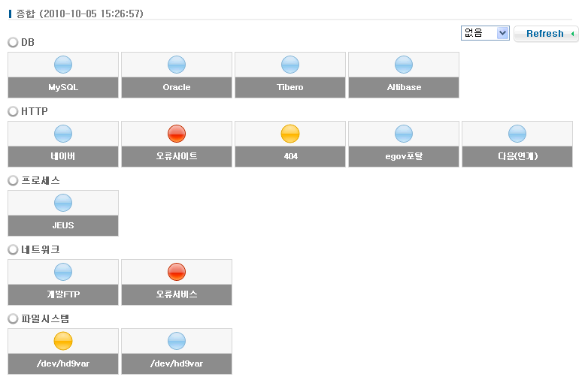Select the DB category radio button

[x=13, y=43]
